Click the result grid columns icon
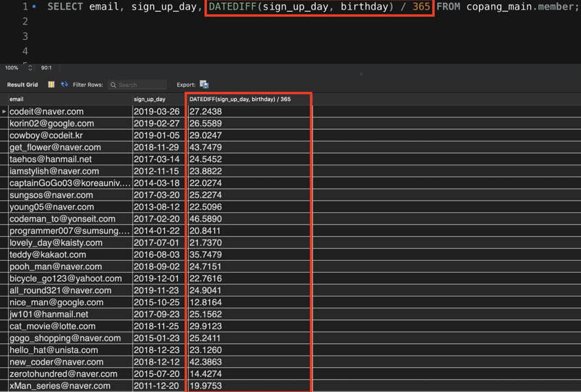This screenshot has width=581, height=392. 51,84
